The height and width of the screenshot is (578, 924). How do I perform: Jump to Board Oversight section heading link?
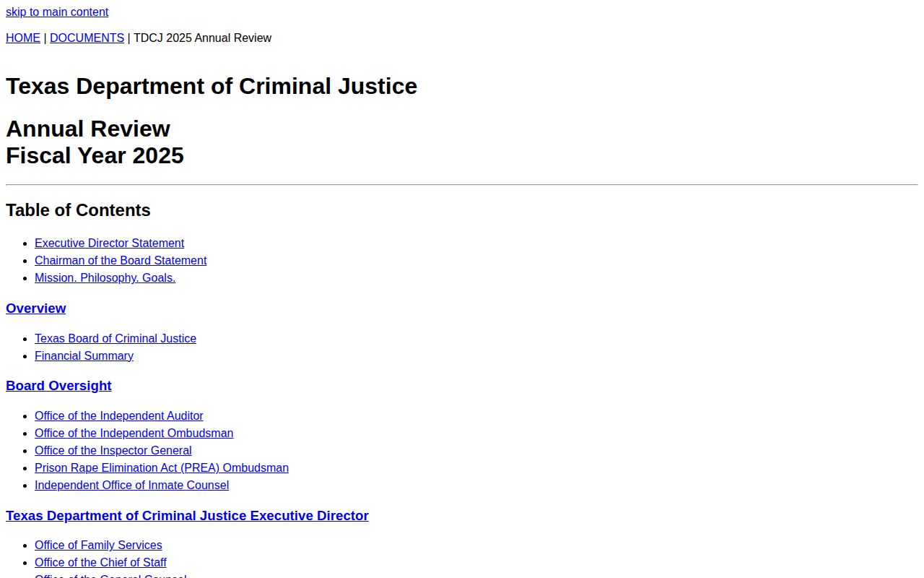pos(58,386)
